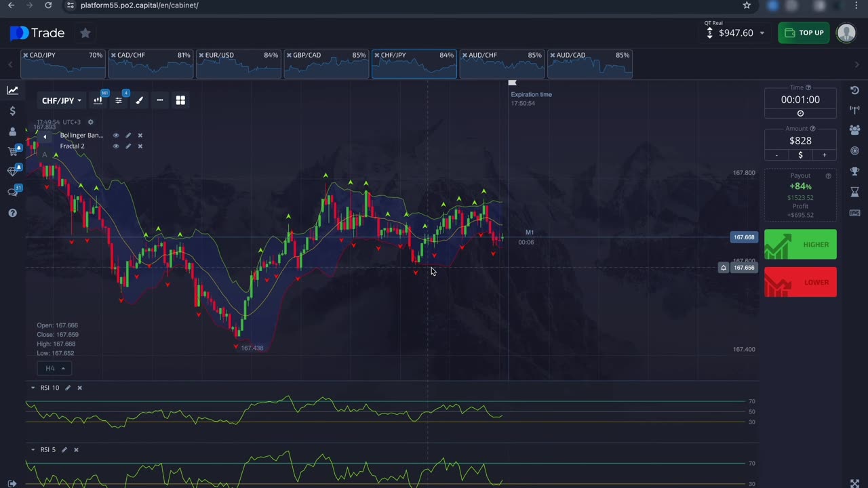Switch to the CAD/CHF asset tab
Image resolution: width=868 pixels, height=488 pixels.
click(151, 64)
